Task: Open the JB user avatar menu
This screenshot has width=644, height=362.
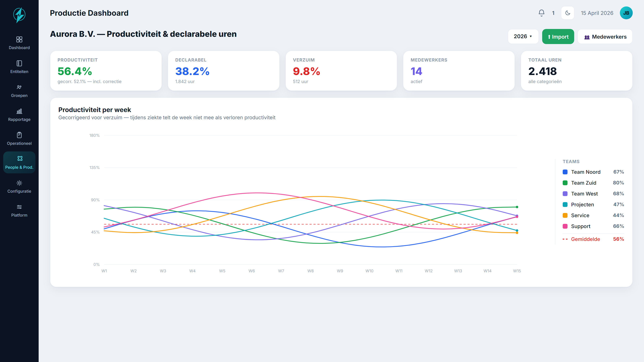Action: point(626,13)
